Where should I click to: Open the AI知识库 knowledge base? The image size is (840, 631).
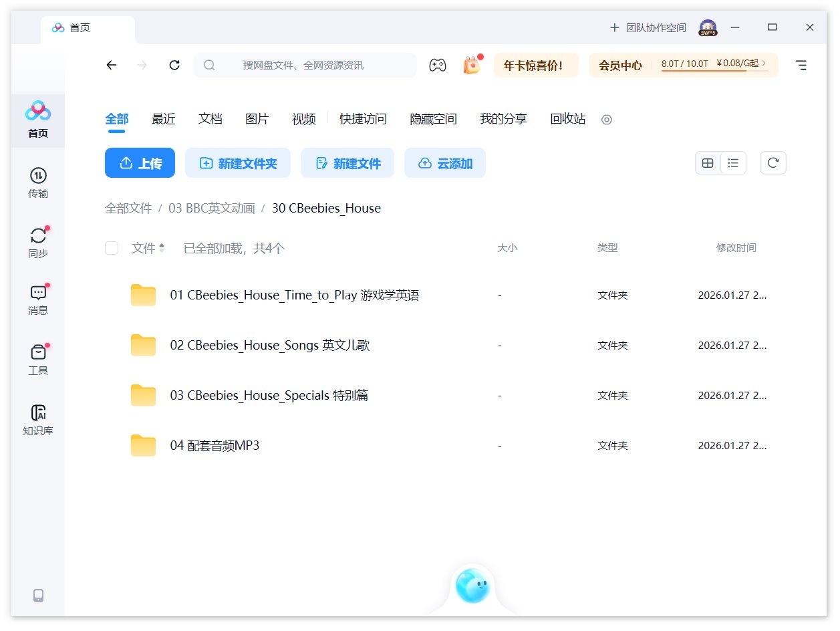click(x=38, y=418)
